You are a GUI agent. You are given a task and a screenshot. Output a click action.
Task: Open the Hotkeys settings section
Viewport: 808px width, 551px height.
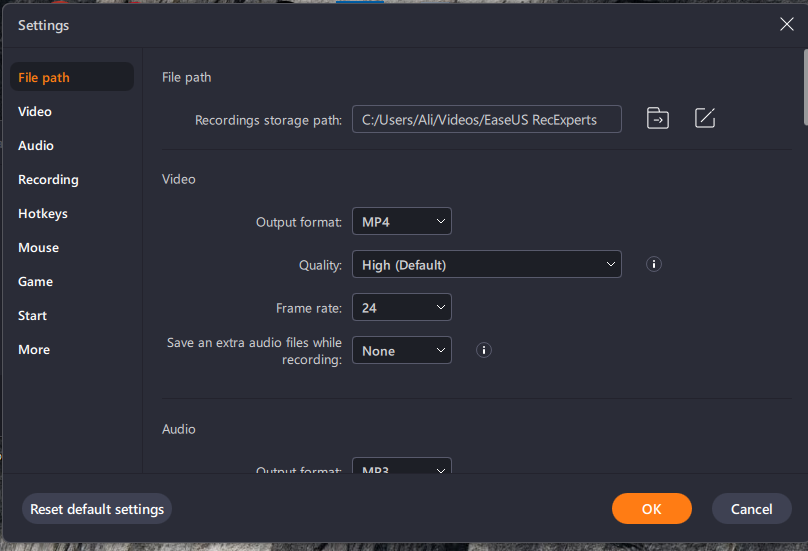pyautogui.click(x=43, y=214)
